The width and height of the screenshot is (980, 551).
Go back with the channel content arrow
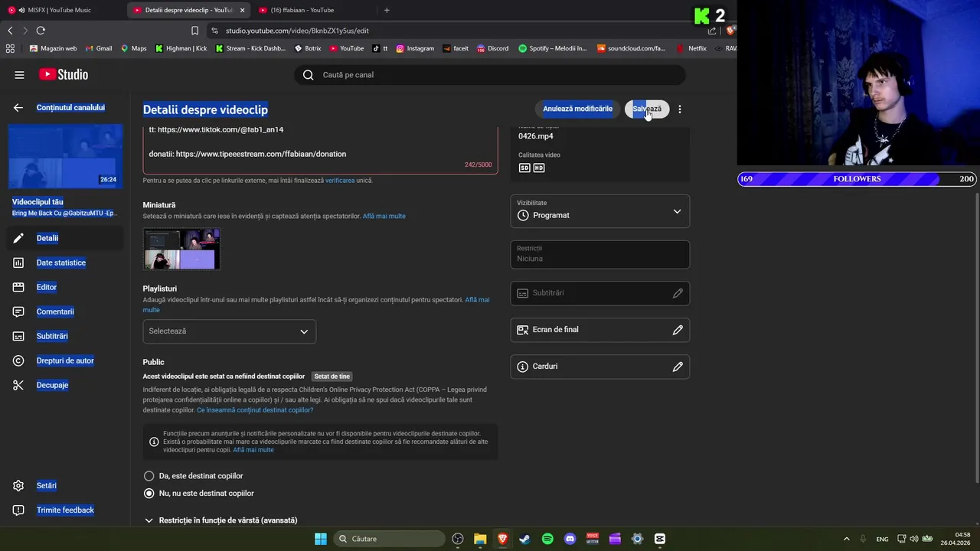(x=18, y=108)
